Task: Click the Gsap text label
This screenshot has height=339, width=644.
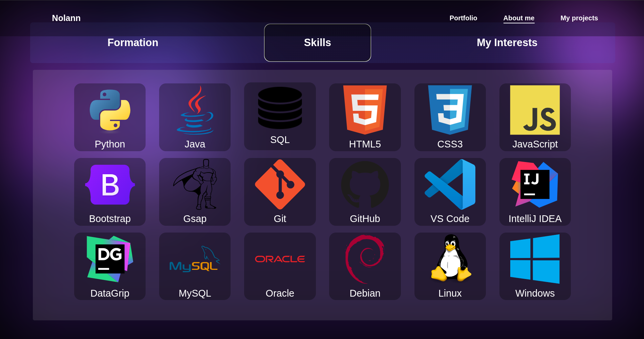Action: pos(195,219)
